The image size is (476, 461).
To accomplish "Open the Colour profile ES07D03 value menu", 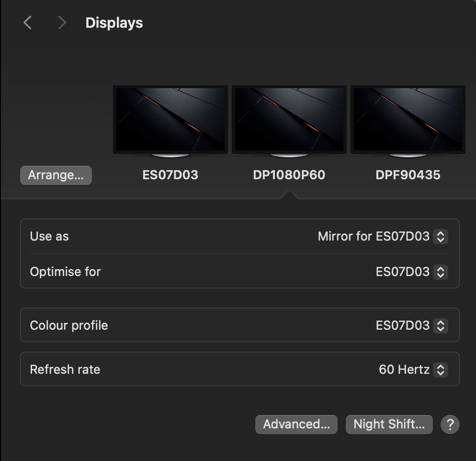I will [x=402, y=325].
